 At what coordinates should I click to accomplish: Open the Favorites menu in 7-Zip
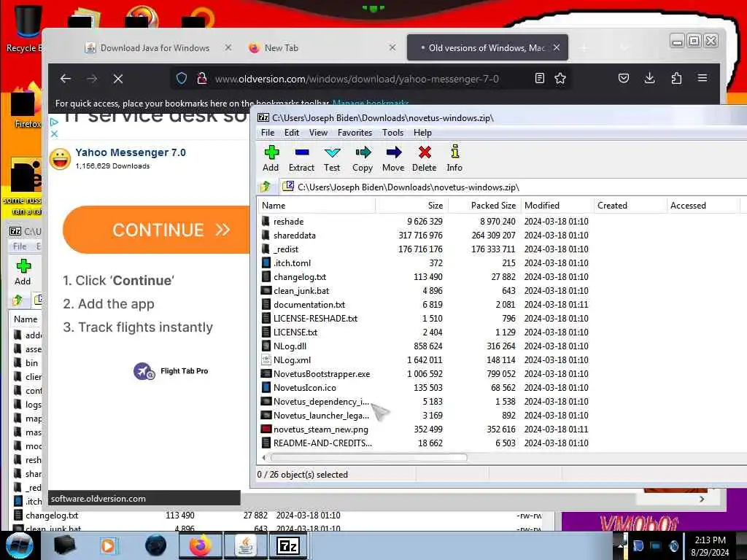coord(355,133)
